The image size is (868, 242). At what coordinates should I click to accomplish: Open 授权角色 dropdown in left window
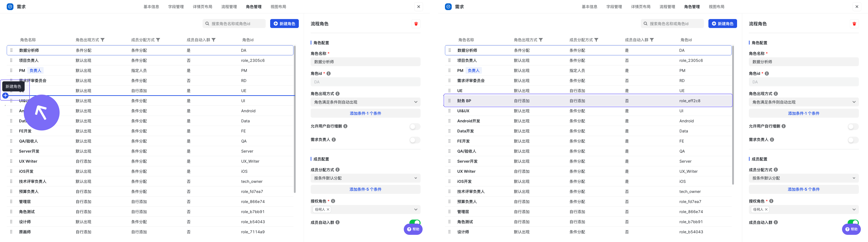366,210
